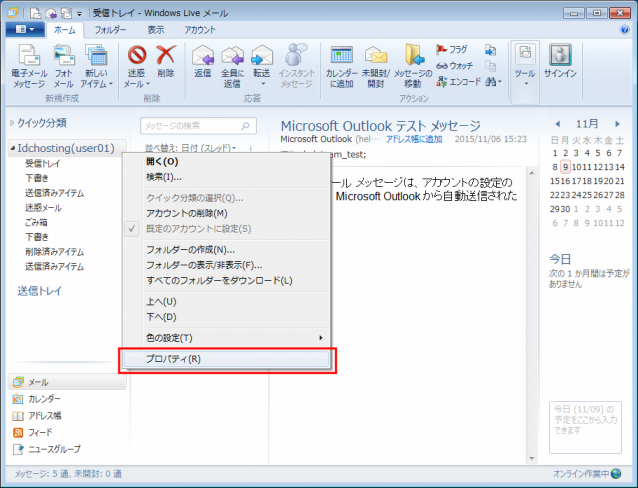Open the 受信トレイ folder
638x488 pixels.
(x=43, y=164)
